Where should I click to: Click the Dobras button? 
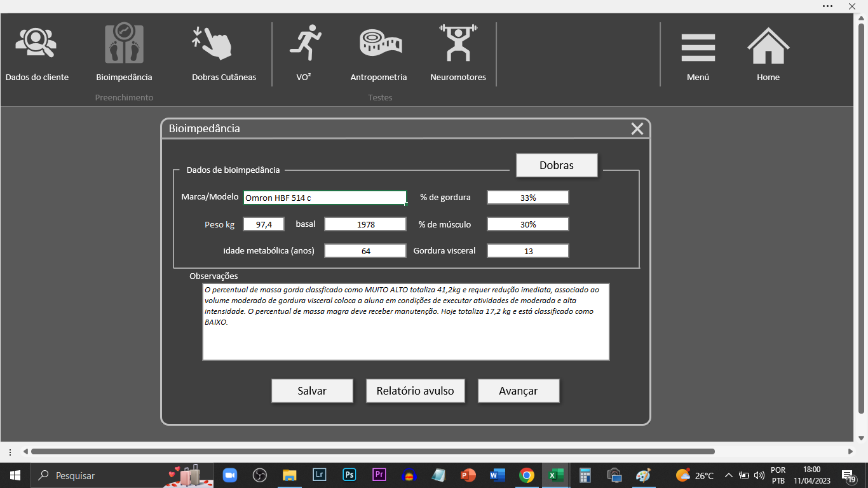556,165
